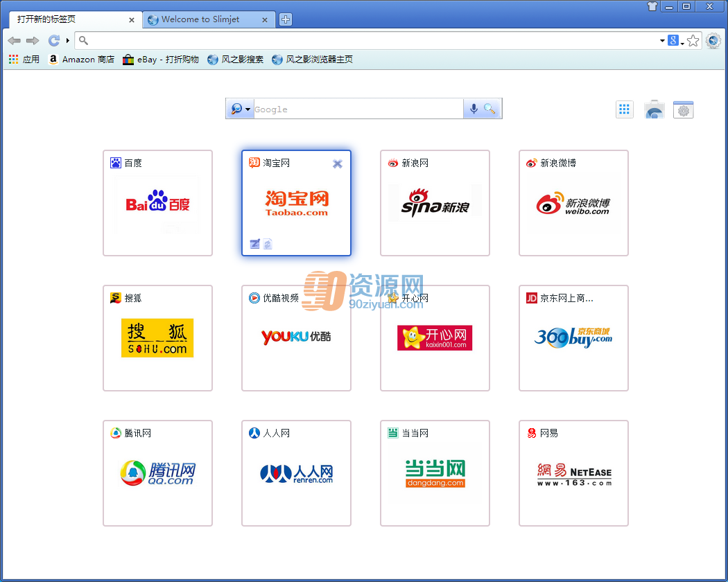Open the apps grid icon on new tab page
The width and height of the screenshot is (728, 582).
pyautogui.click(x=625, y=109)
